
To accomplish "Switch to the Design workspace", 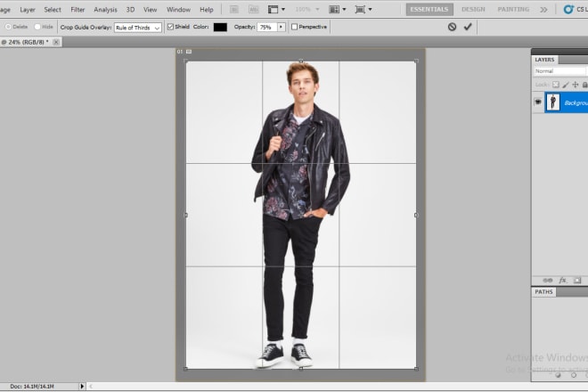I will (x=473, y=10).
